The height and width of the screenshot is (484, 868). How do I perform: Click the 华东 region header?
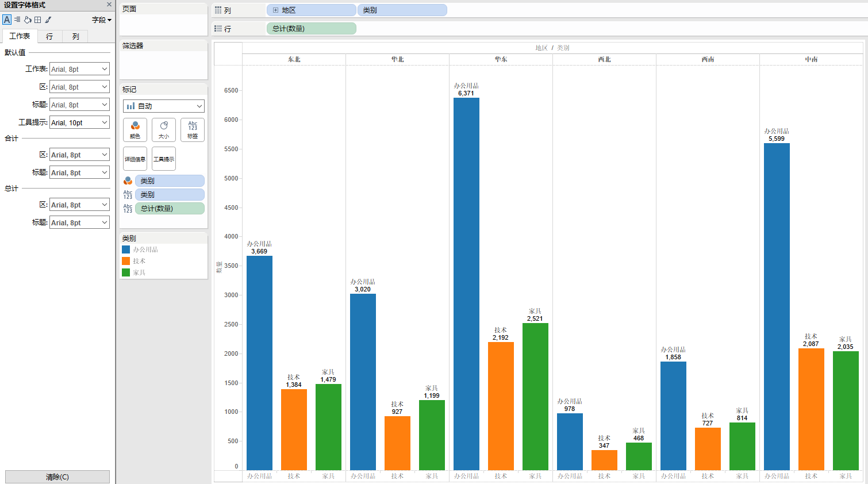(x=501, y=59)
